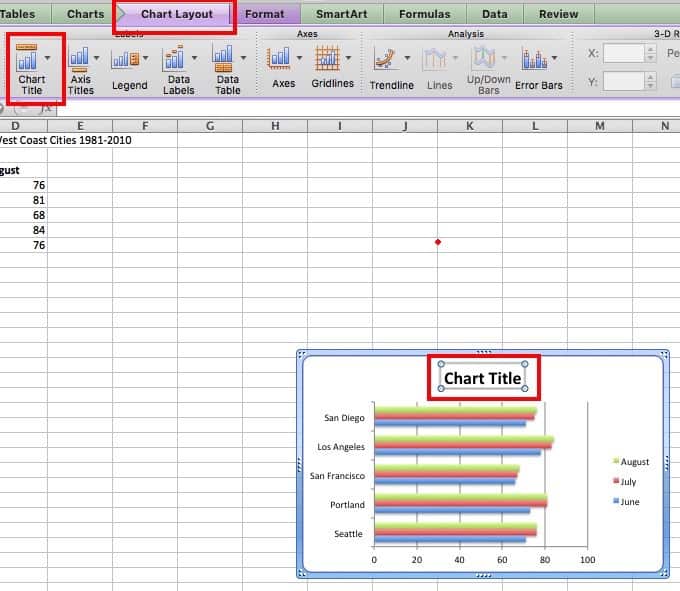Click the San Francisco axis label

[x=337, y=476]
